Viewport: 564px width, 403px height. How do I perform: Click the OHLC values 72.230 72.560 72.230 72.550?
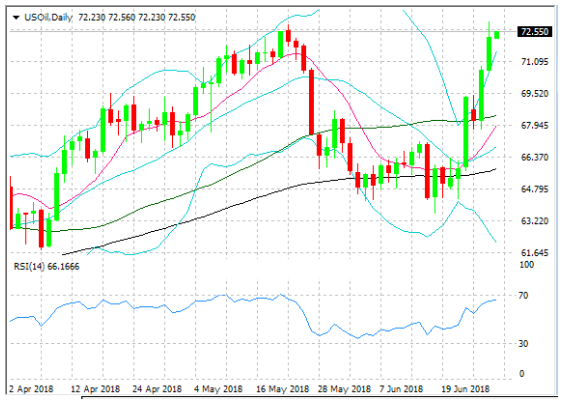[x=137, y=17]
